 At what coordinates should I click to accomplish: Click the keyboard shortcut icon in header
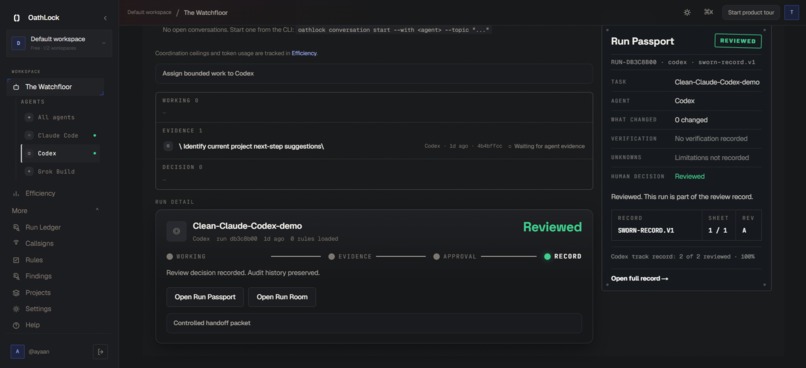(x=708, y=12)
